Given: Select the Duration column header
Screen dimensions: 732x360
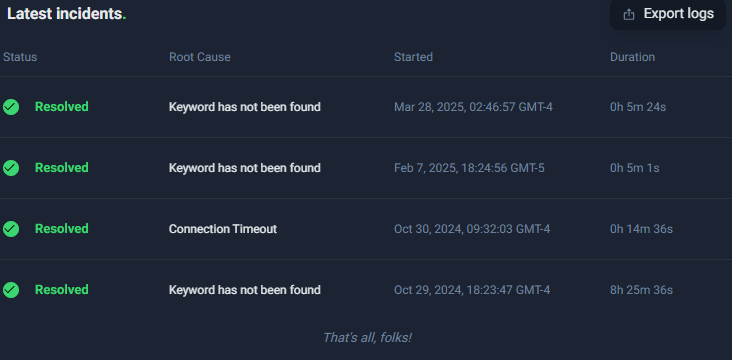Looking at the screenshot, I should click(632, 57).
